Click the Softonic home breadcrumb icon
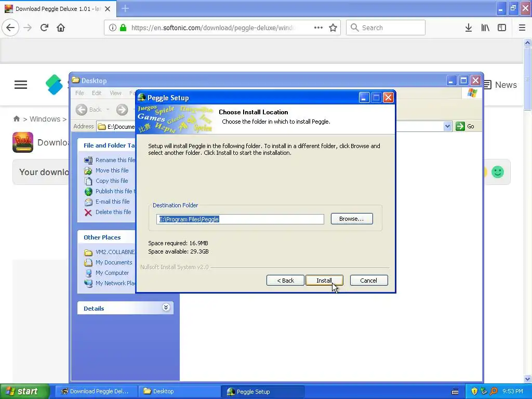The height and width of the screenshot is (399, 532). 17,119
